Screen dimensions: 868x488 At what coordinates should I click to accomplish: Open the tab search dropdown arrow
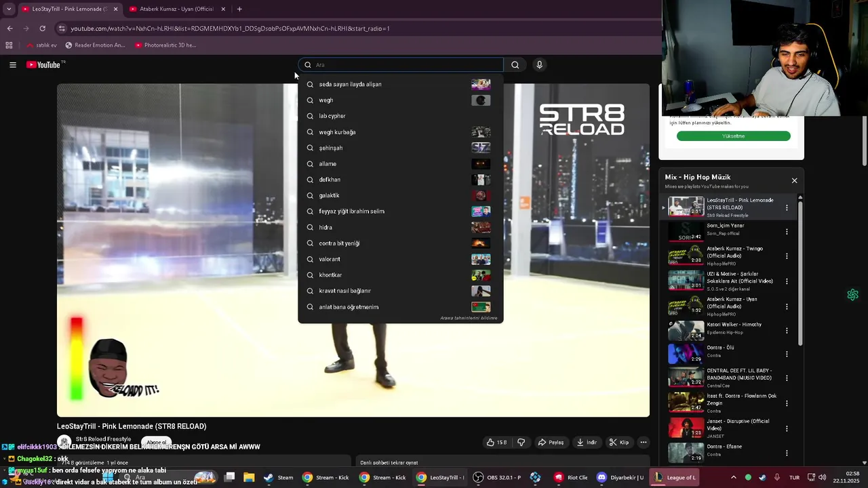point(9,9)
